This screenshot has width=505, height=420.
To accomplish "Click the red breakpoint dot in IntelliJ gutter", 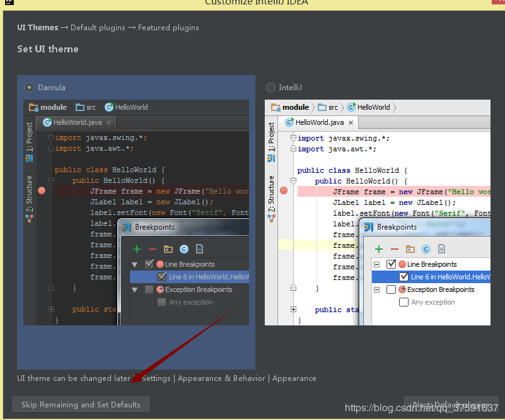I will pyautogui.click(x=284, y=190).
